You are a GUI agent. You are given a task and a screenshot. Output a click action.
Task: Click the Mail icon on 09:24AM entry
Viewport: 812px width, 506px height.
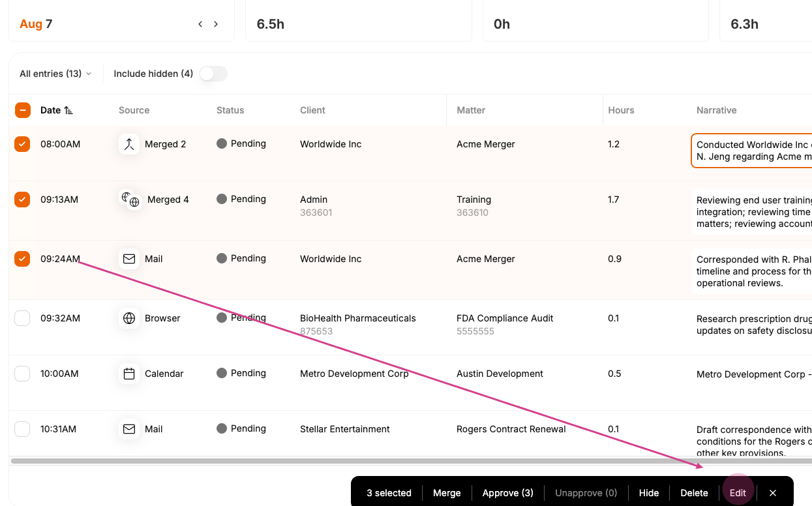point(129,259)
